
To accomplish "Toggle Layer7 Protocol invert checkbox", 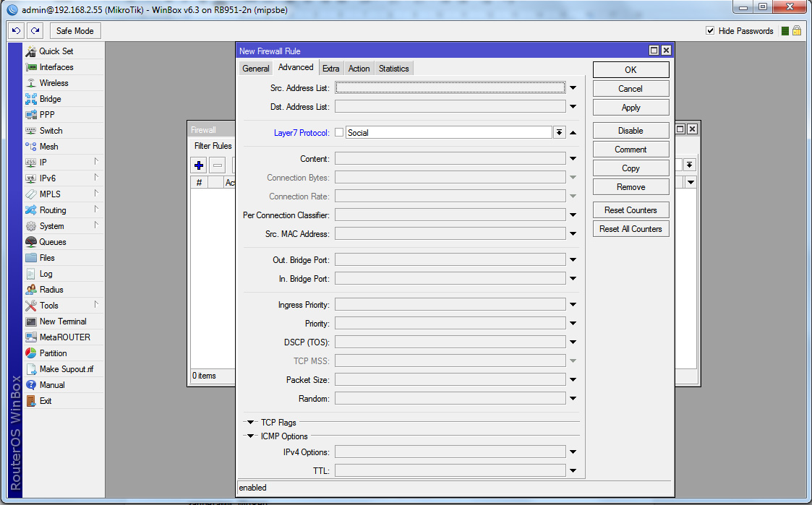I will [339, 132].
